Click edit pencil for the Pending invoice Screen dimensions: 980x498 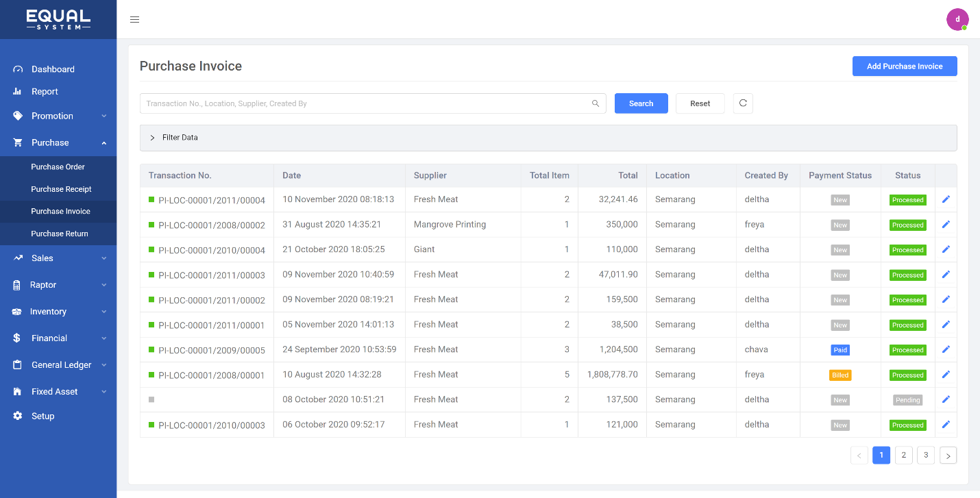946,399
